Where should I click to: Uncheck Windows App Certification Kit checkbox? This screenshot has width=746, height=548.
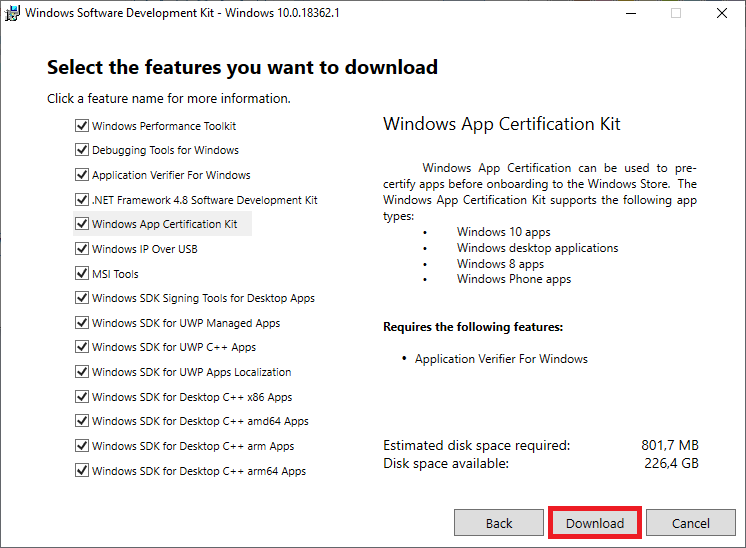click(x=82, y=224)
